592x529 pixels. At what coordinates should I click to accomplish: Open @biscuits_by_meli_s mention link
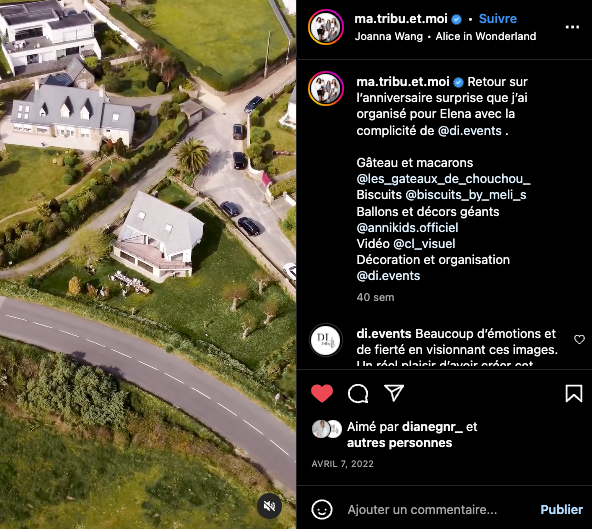pos(466,195)
